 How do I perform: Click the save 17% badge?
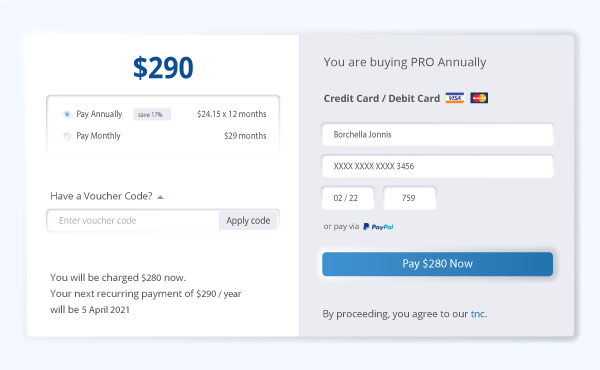click(152, 114)
